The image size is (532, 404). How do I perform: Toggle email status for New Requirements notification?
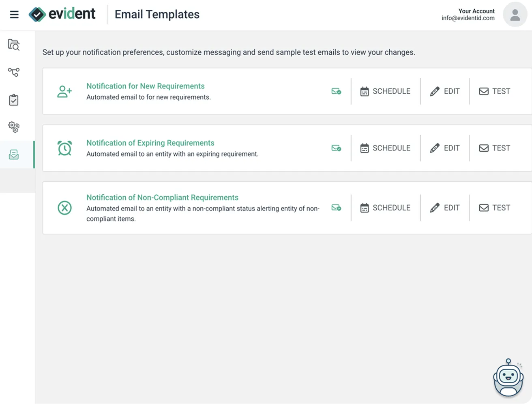336,91
